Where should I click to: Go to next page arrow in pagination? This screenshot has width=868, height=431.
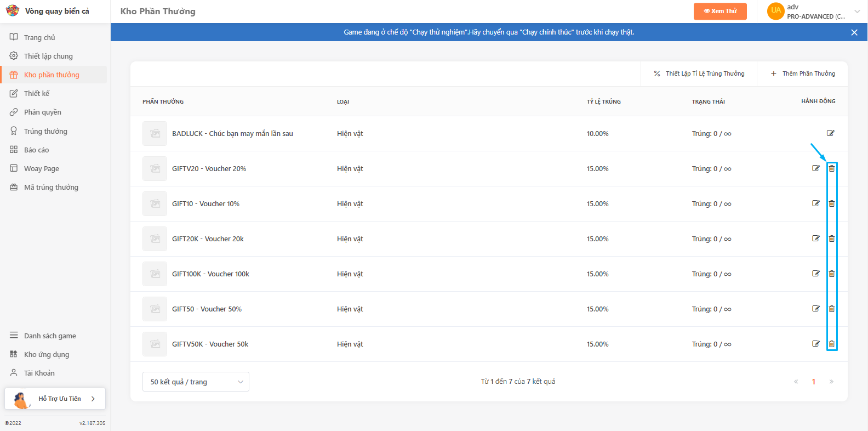coord(831,382)
